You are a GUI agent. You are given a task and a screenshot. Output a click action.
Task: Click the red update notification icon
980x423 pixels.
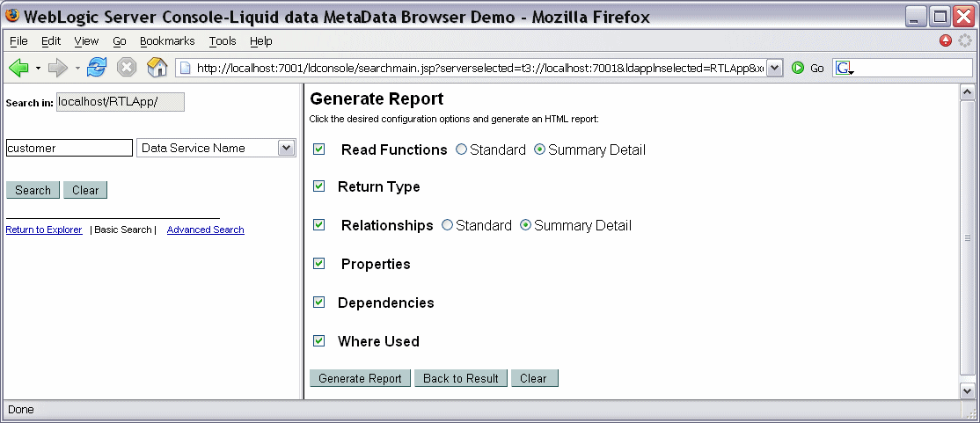click(x=946, y=40)
